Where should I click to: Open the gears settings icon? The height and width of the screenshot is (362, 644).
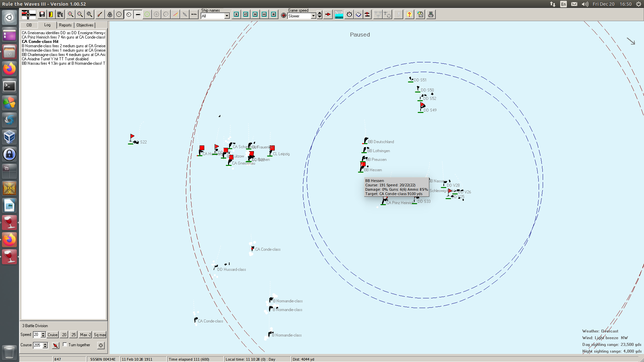pos(60,14)
